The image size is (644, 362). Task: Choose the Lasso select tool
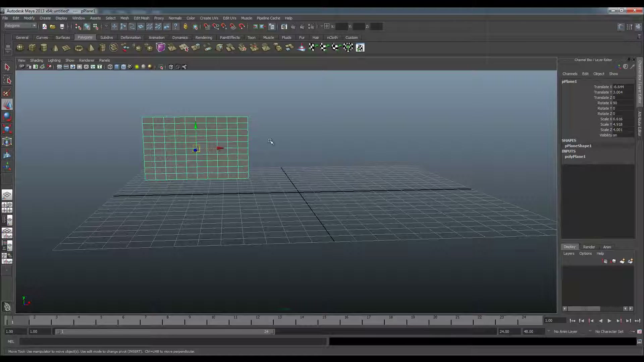(7, 80)
